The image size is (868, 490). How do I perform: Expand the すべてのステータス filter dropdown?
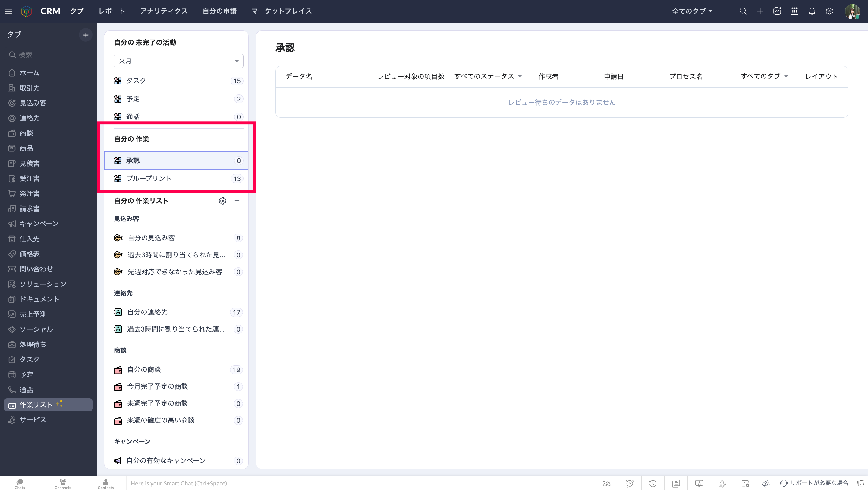488,76
